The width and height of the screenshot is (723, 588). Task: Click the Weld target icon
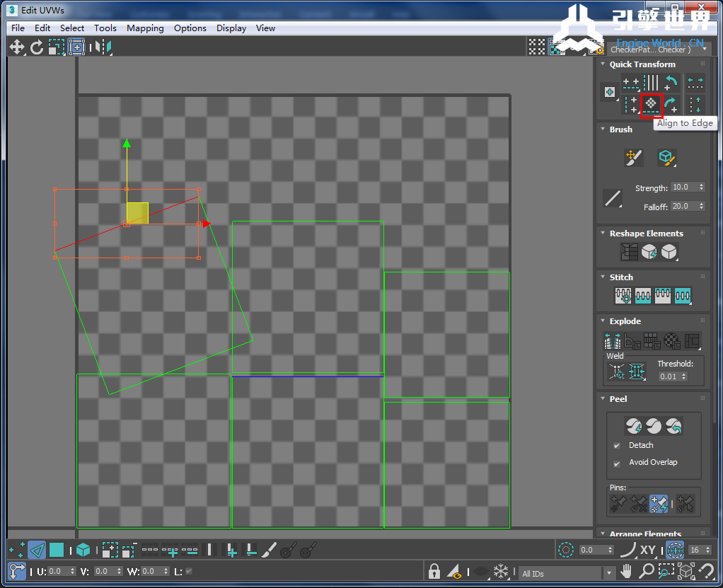click(617, 371)
